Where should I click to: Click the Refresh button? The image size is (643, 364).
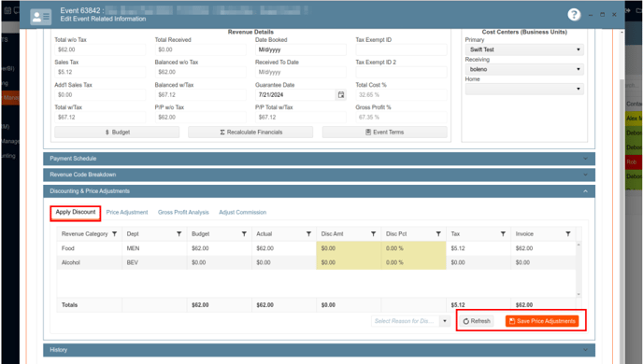[477, 321]
